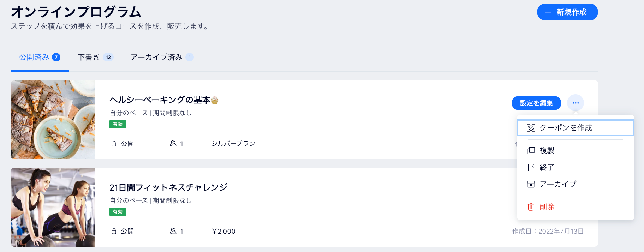The width and height of the screenshot is (644, 252).
Task: Click the シルバープラン label
Action: tap(233, 143)
